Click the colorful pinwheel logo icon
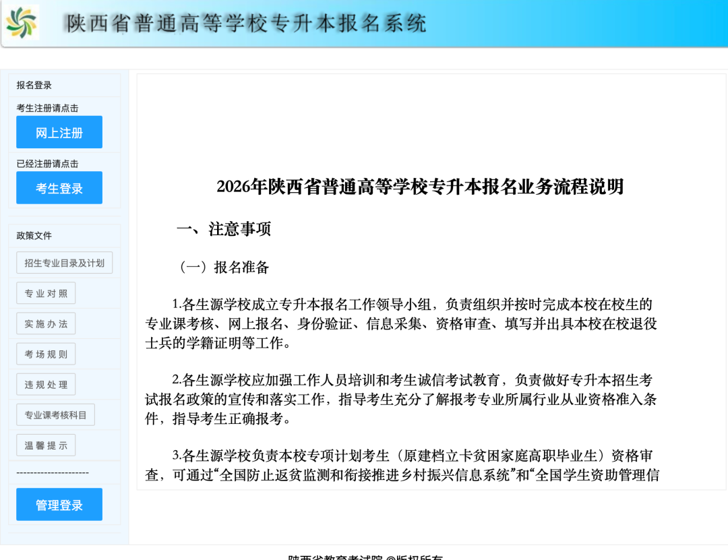728x560 pixels. [22, 23]
